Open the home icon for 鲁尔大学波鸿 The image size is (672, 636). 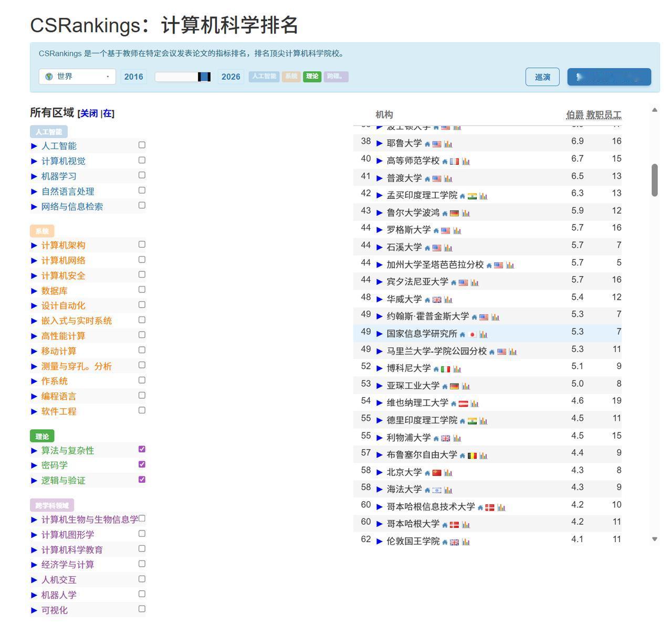click(445, 213)
